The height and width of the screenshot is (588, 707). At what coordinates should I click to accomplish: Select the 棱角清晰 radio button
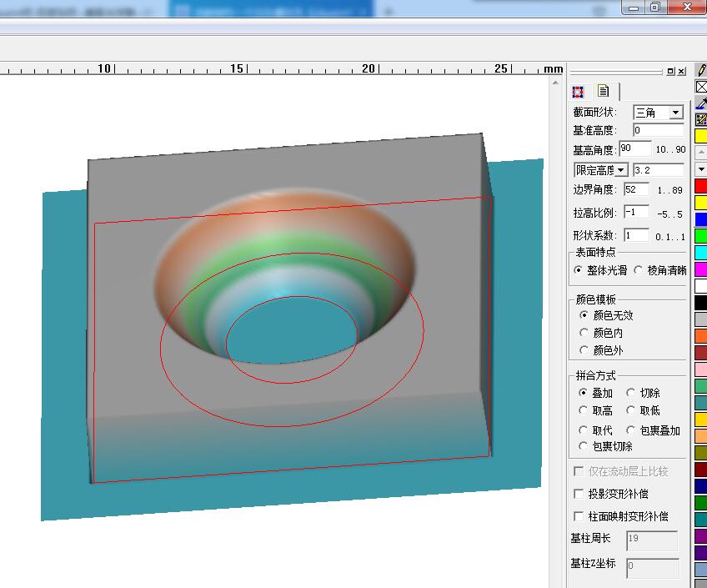(x=638, y=270)
